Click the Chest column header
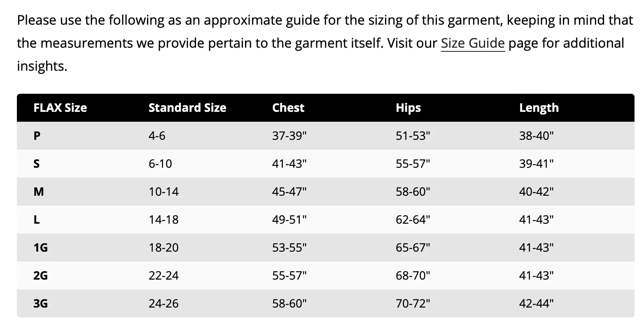 coord(288,108)
